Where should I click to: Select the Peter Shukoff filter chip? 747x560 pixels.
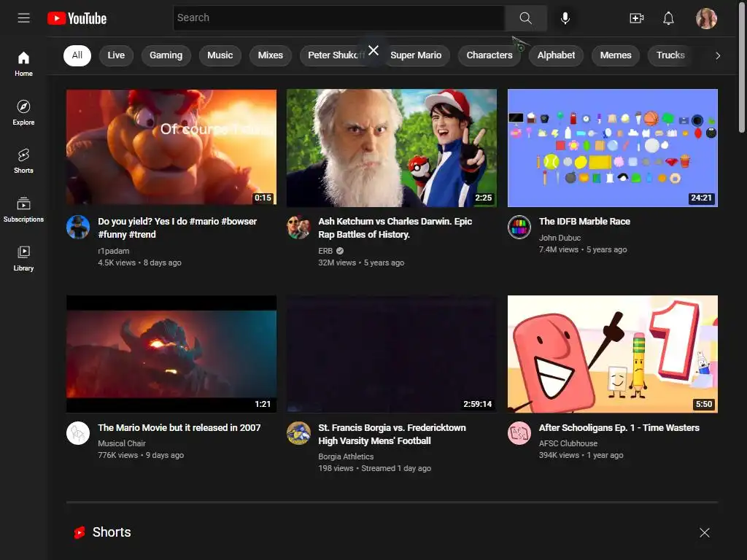click(336, 55)
